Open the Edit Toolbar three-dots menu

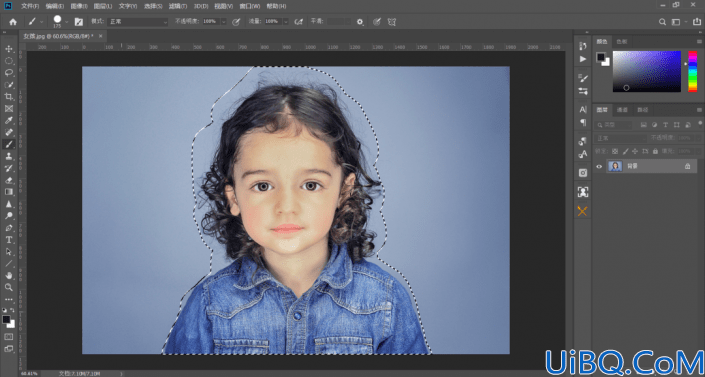9,299
